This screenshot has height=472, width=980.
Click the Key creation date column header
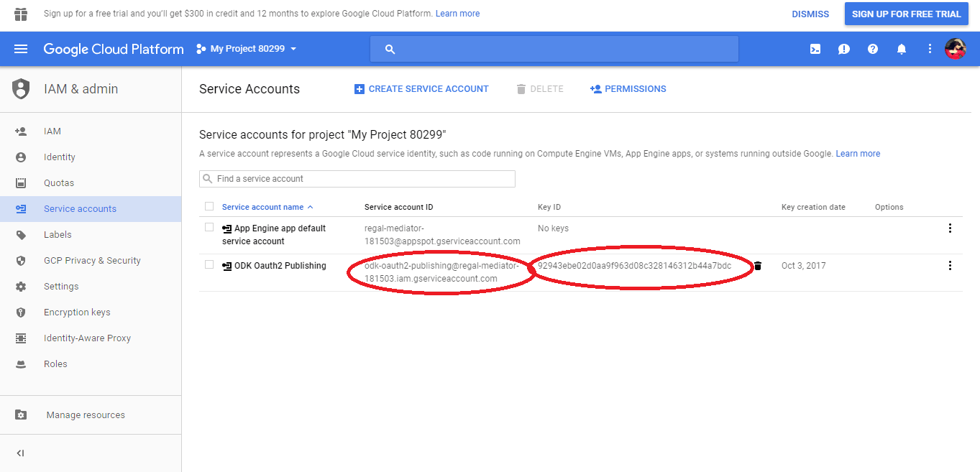(x=813, y=207)
